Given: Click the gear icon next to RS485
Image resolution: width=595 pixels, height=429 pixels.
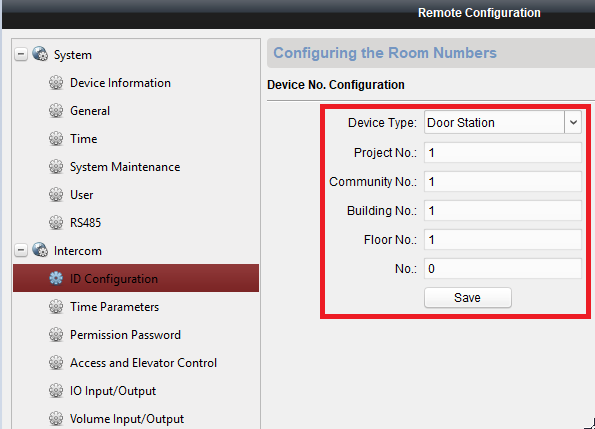Looking at the screenshot, I should click(56, 223).
